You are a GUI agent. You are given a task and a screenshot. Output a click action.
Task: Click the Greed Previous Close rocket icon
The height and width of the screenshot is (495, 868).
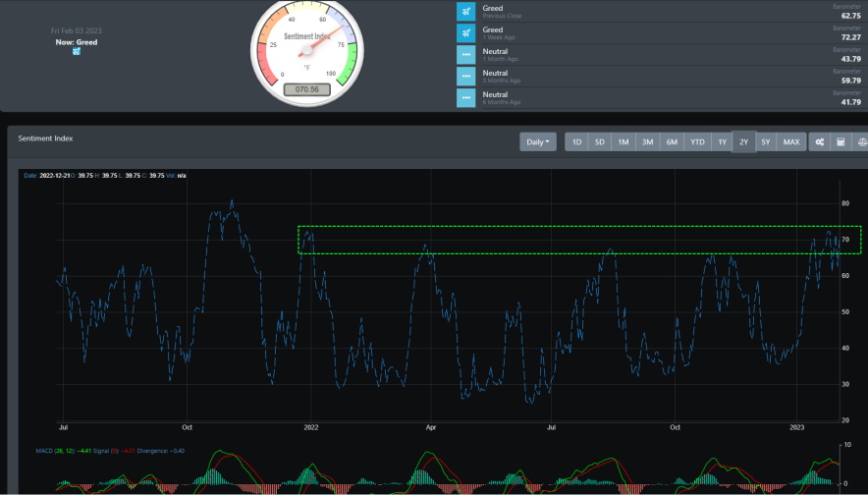(466, 12)
